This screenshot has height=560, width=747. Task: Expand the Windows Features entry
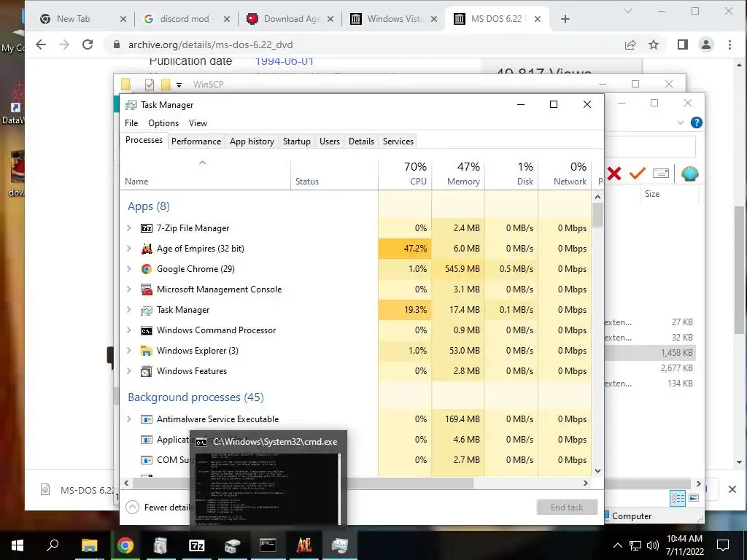click(x=128, y=371)
